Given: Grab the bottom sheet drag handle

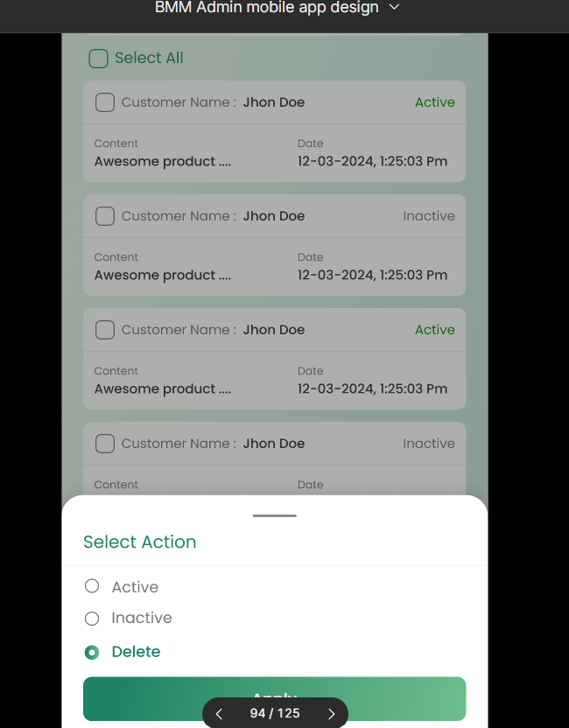Looking at the screenshot, I should (275, 515).
